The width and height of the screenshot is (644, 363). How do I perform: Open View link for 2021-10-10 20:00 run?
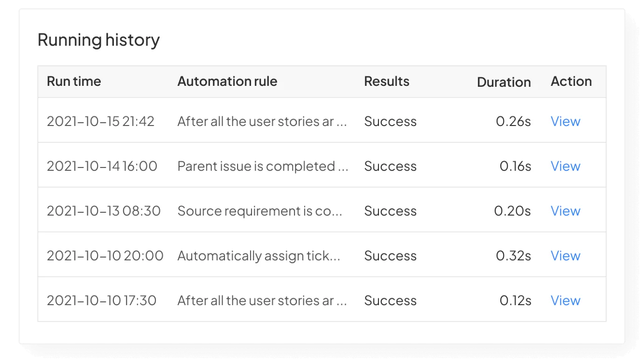click(565, 256)
